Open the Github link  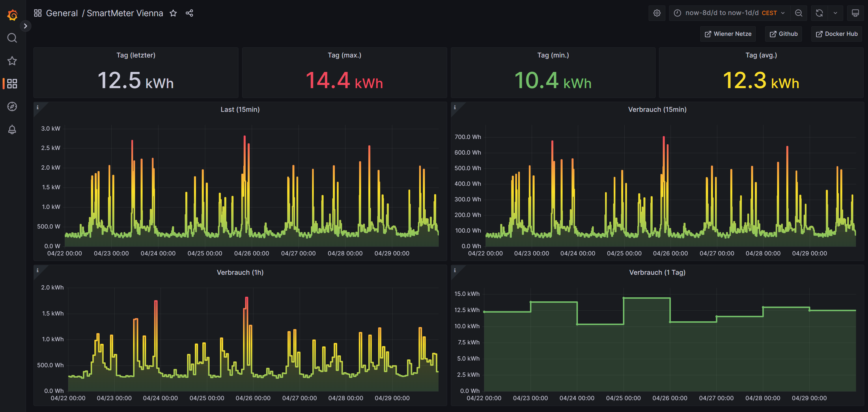pos(783,34)
